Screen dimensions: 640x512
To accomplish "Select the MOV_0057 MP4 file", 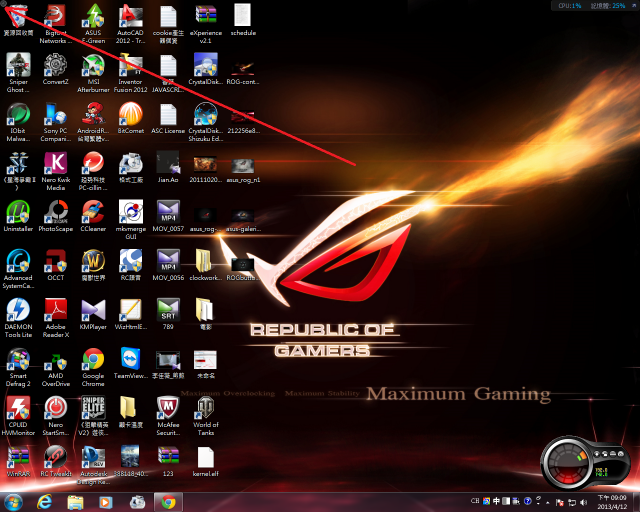I will point(168,216).
